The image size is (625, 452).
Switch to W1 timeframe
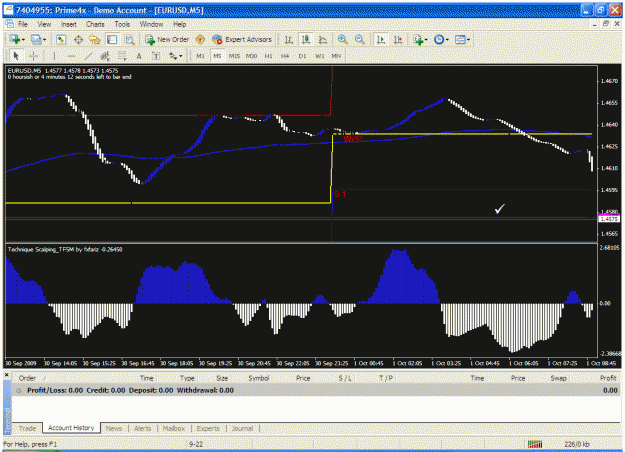pos(320,56)
